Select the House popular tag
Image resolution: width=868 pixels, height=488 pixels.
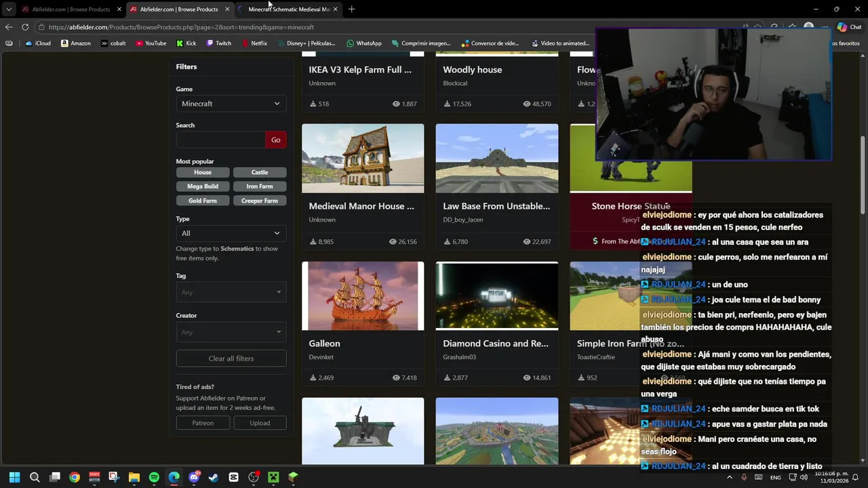click(203, 172)
